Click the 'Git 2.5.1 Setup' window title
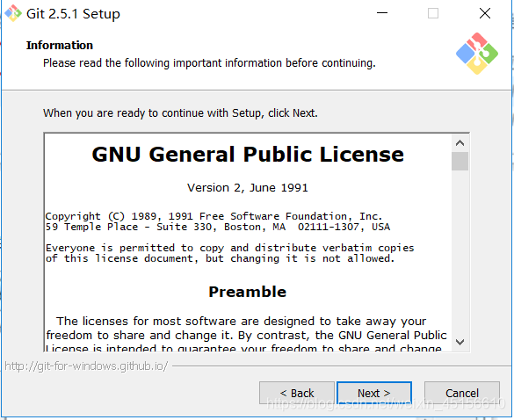The image size is (514, 420). coord(73,14)
